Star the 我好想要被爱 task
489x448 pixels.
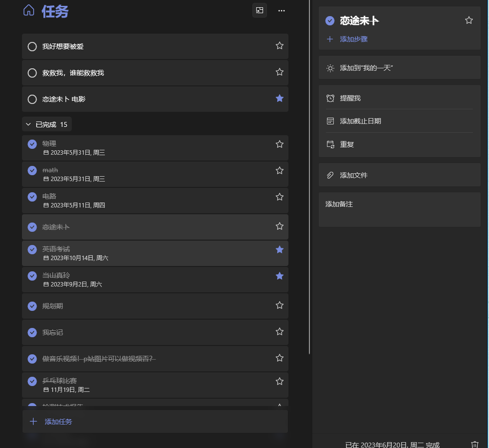[280, 46]
